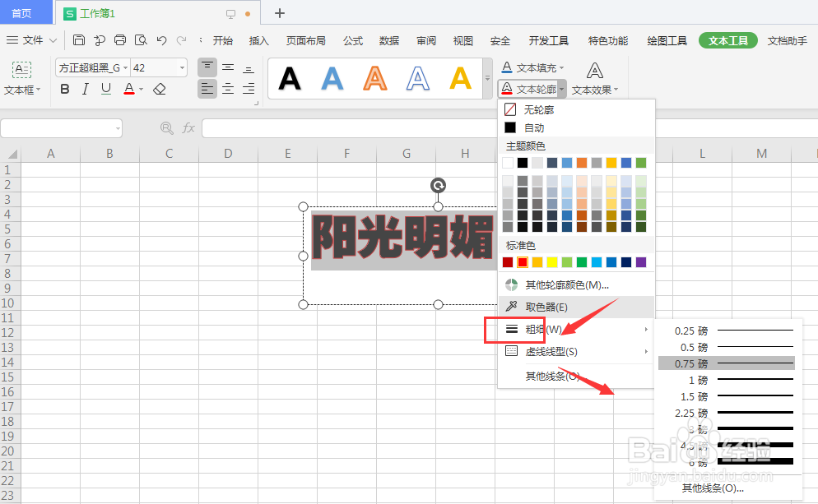Click the eraser clear formatting icon
Viewport: 818px width, 504px height.
(160, 89)
